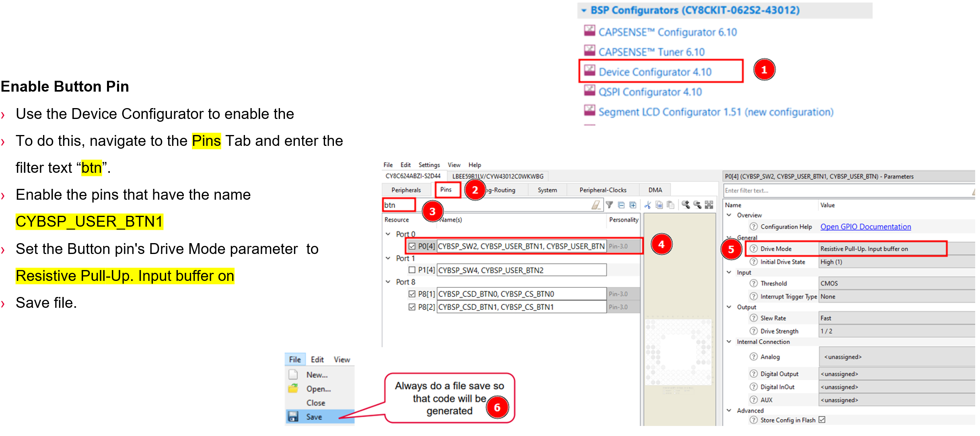Choose Save from the File menu
This screenshot has width=980, height=436.
[x=314, y=417]
